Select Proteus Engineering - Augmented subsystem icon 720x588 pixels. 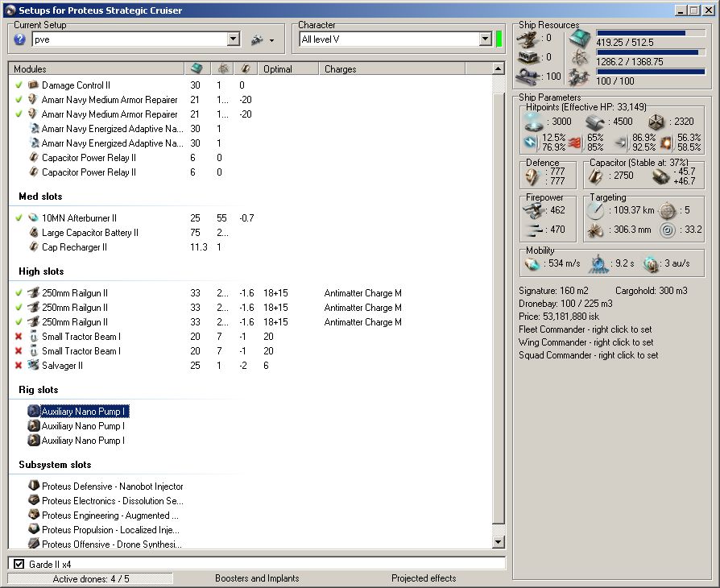pos(33,515)
